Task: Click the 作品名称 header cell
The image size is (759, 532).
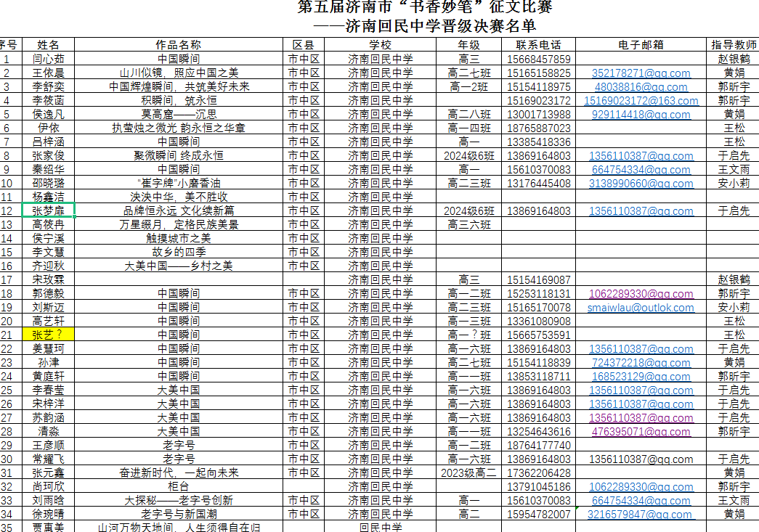Action: pos(179,45)
